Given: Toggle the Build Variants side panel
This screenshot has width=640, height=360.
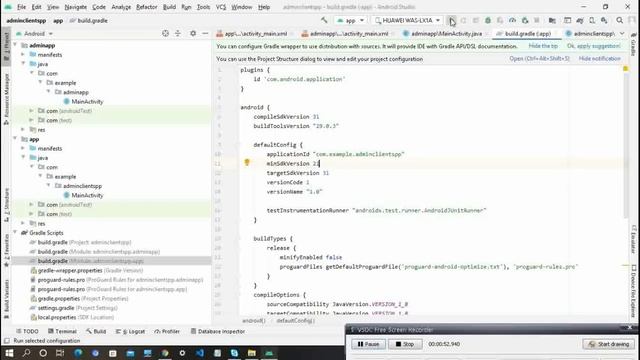Looking at the screenshot, I should pyautogui.click(x=6, y=299).
